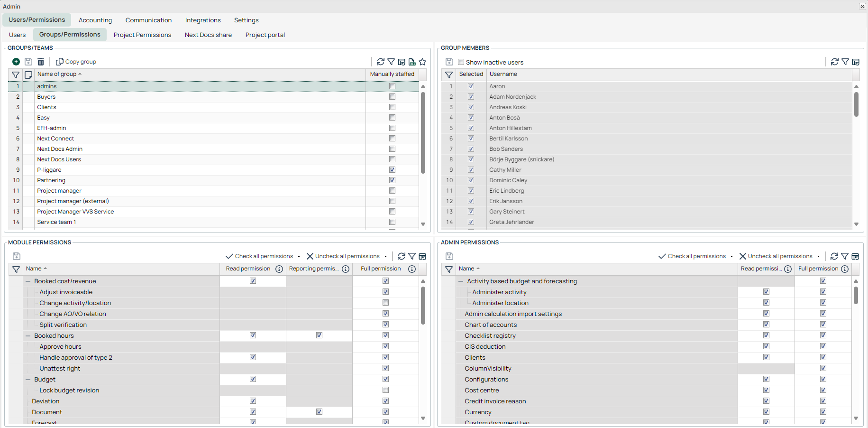The image size is (868, 428).
Task: Click the star favorite icon in Groups/Teams
Action: pos(422,62)
